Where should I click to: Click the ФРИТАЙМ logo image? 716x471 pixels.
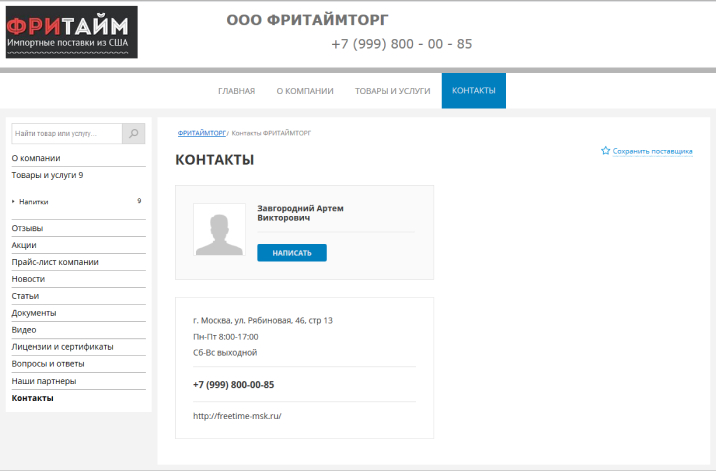click(72, 32)
